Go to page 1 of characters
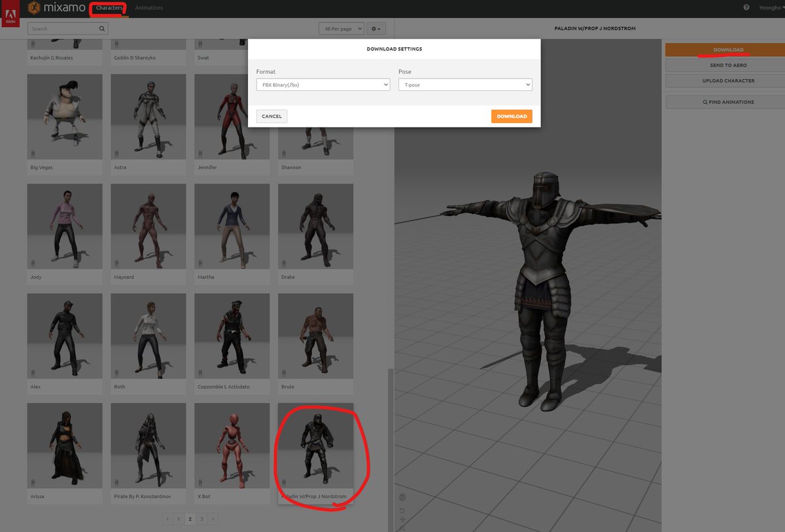 (x=178, y=519)
